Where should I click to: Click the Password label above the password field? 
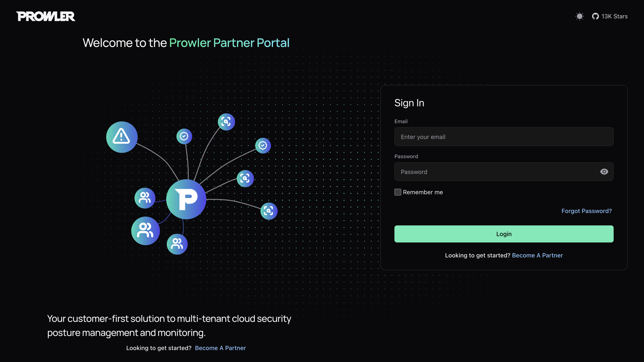coord(406,156)
